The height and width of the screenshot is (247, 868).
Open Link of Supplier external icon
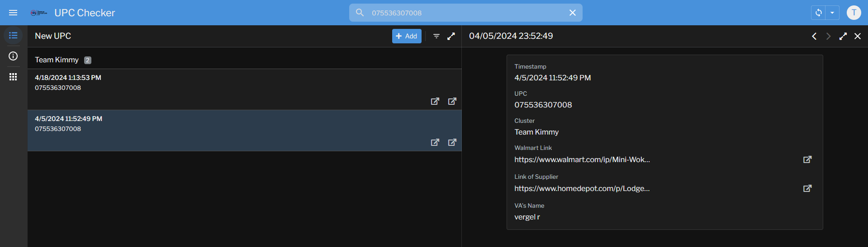click(x=807, y=188)
